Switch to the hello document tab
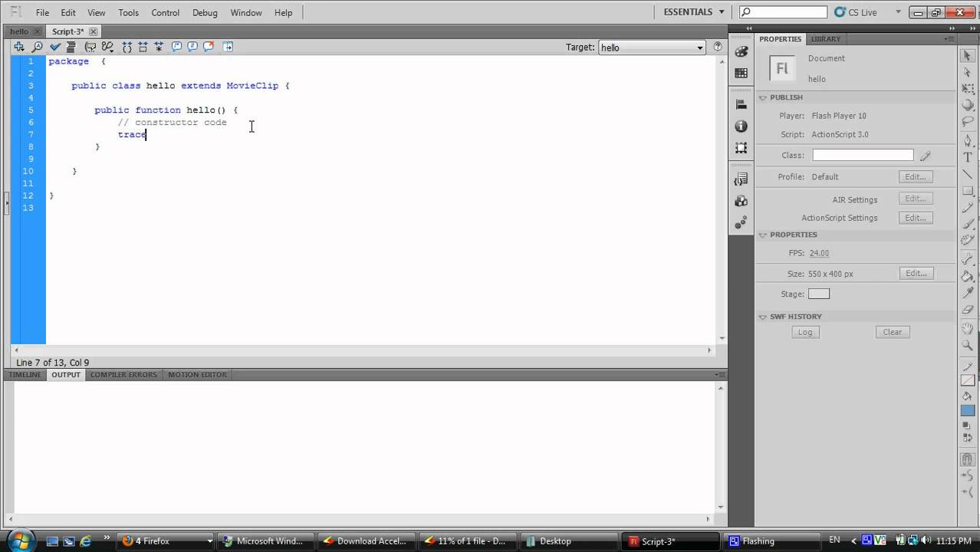This screenshot has width=980, height=552. pyautogui.click(x=19, y=31)
